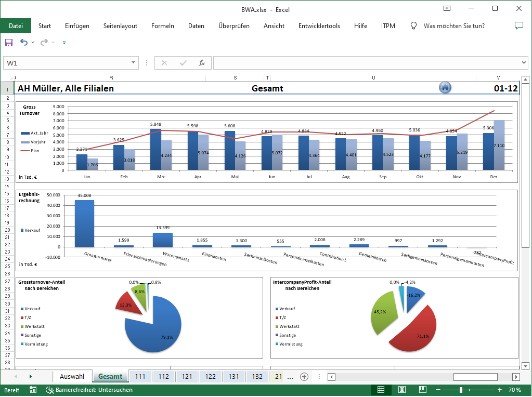This screenshot has width=532, height=397.
Task: Open the comments speech bubble icon
Action: point(518,25)
